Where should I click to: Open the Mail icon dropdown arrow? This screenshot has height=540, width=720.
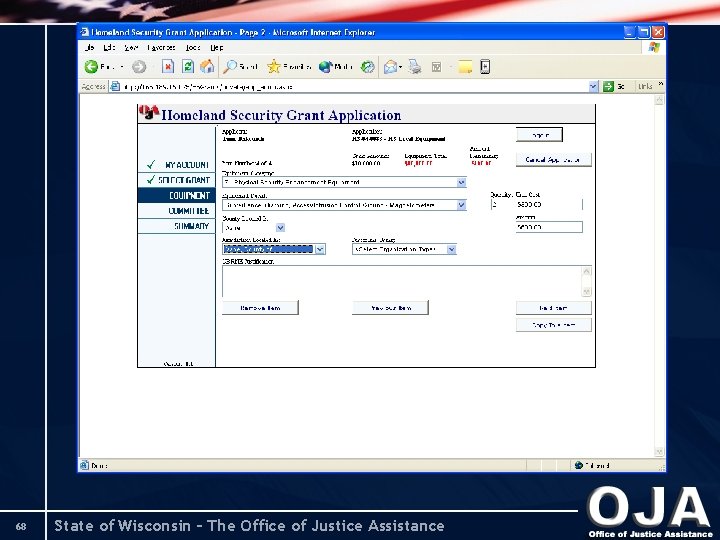[x=400, y=67]
